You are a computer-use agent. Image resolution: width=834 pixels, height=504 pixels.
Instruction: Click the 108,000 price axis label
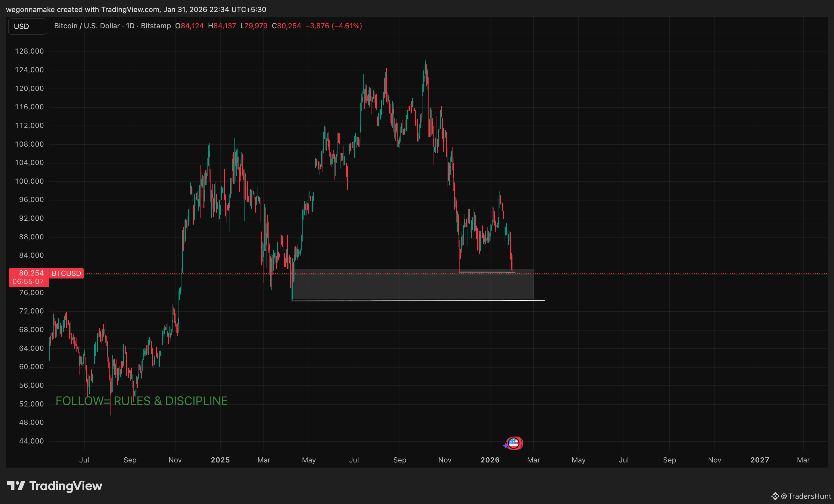click(x=30, y=144)
